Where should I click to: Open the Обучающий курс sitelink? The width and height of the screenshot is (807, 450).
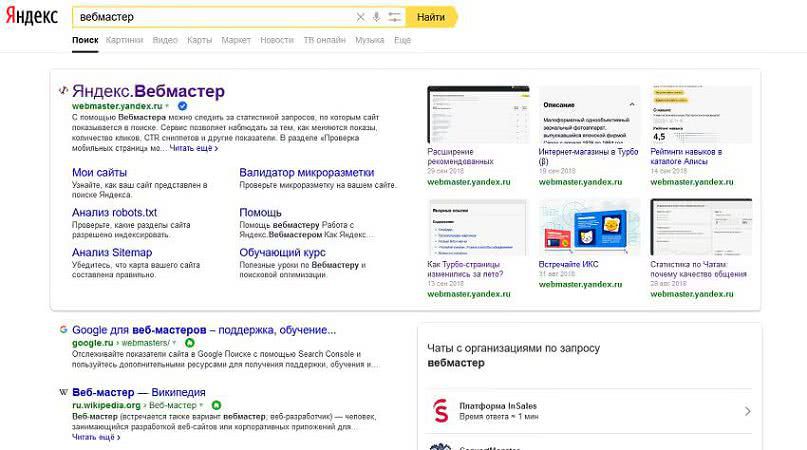(x=283, y=252)
